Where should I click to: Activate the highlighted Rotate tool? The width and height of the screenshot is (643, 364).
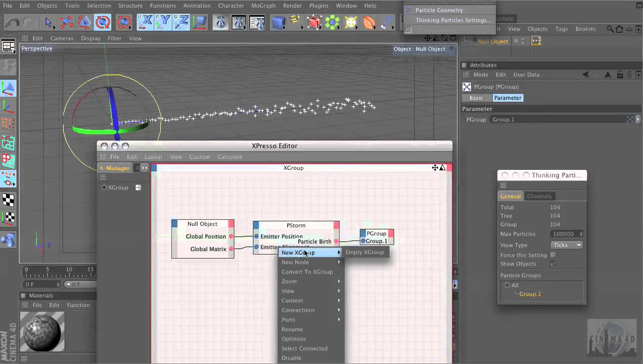(x=103, y=22)
